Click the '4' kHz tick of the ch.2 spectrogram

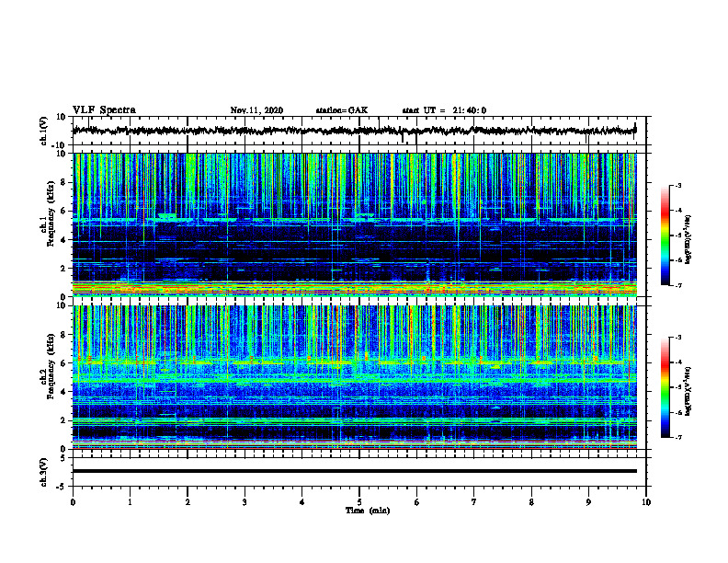(63, 392)
